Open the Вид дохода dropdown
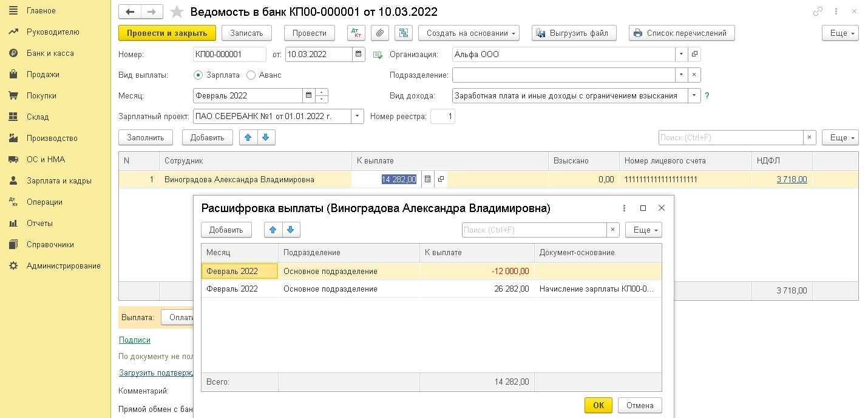Viewport: 868px width, 418px height. [694, 95]
